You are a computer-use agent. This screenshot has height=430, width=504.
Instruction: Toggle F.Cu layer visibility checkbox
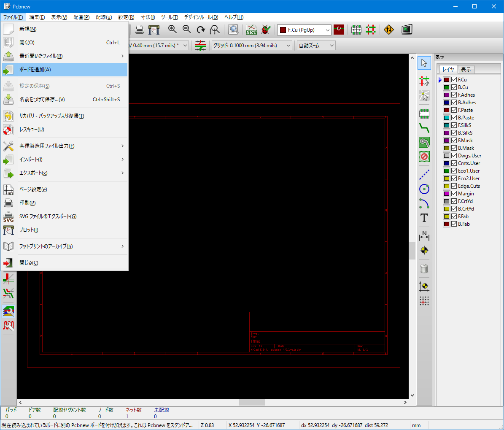point(454,79)
